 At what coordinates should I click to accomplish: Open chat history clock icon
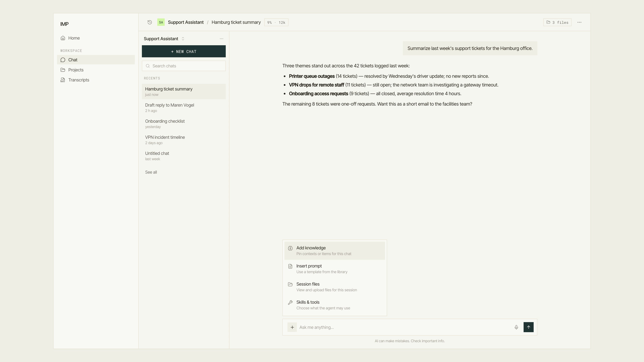[x=149, y=22]
